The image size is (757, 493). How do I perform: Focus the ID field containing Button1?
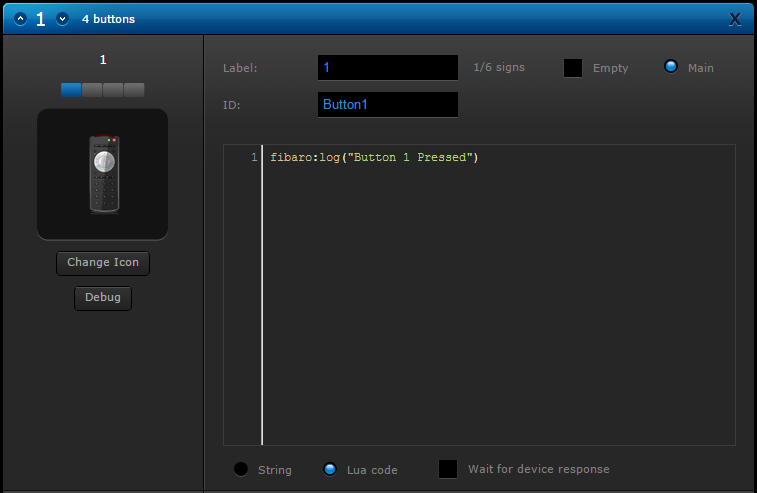[x=388, y=104]
